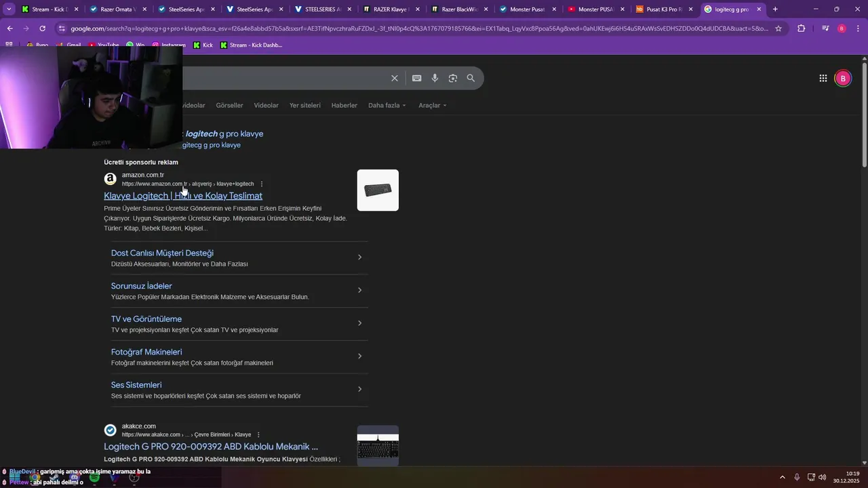The height and width of the screenshot is (488, 868).
Task: Open the browser extensions puzzle icon
Action: (802, 28)
